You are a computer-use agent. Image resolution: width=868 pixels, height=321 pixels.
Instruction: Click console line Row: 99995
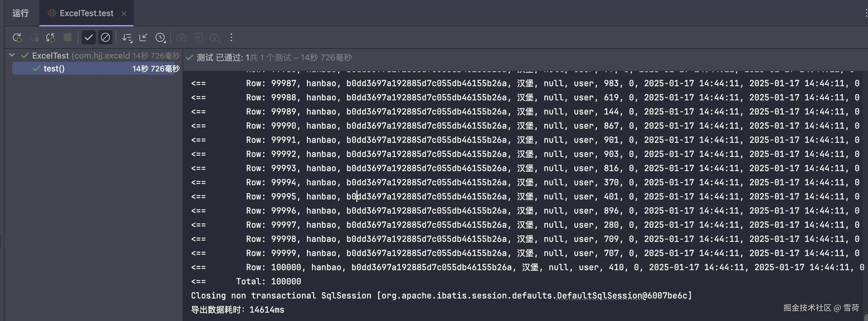tap(525, 197)
